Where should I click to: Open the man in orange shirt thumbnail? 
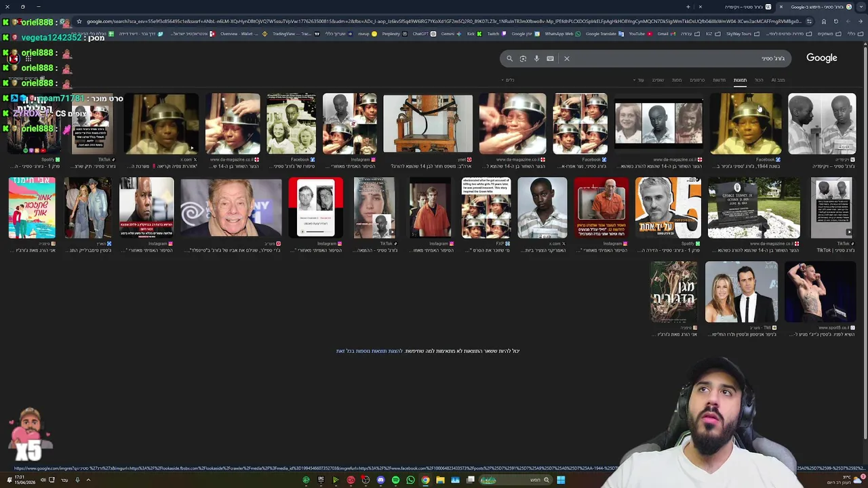pos(601,208)
